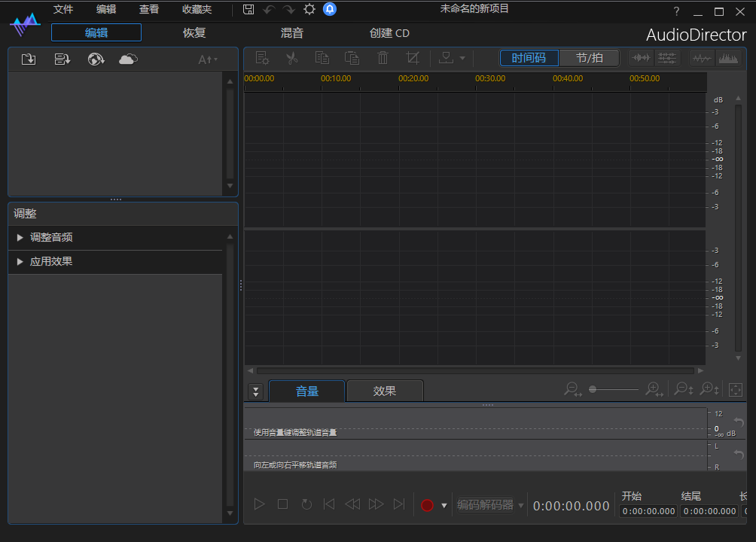This screenshot has height=542, width=756.
Task: Open the record options dropdown arrow
Action: click(444, 506)
